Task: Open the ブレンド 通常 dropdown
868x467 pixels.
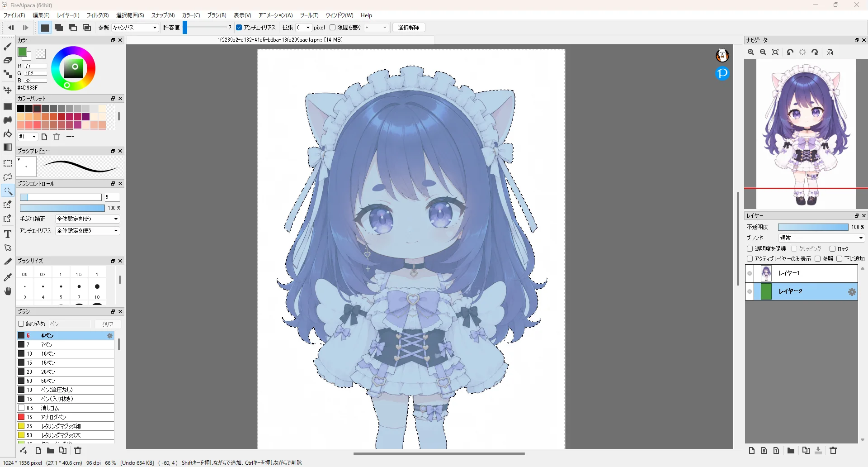Action: click(821, 238)
